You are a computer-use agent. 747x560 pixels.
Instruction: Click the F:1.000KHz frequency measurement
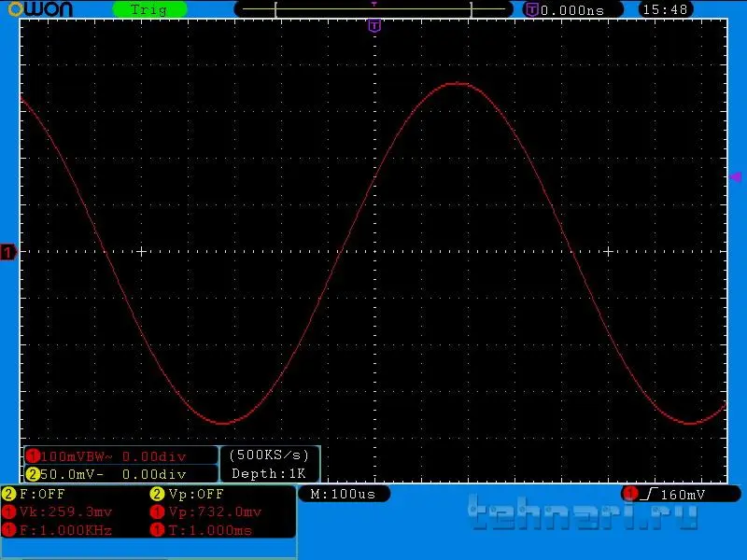[x=65, y=530]
